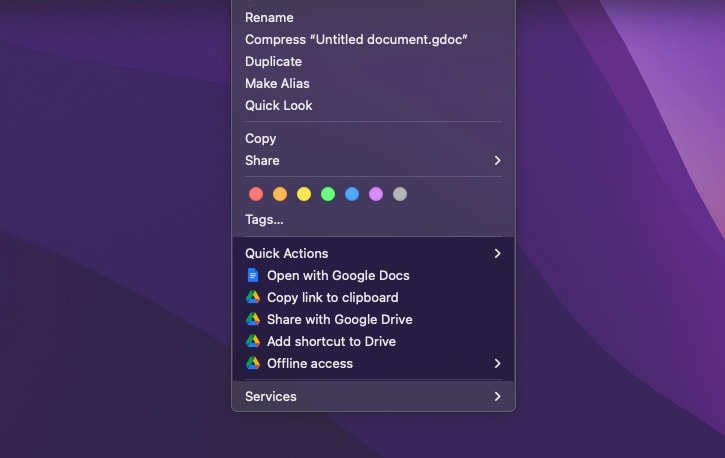Expand the Offline access submenu chevron
Screen dimensions: 725x458
(x=498, y=363)
